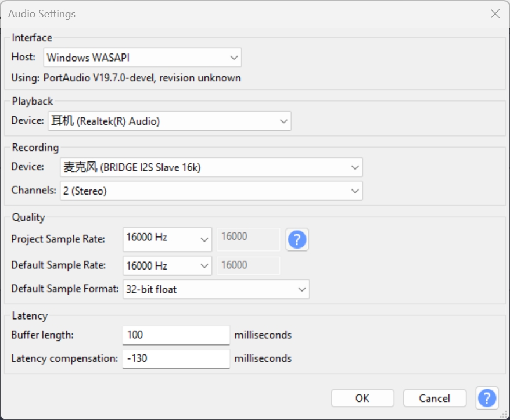
Task: Click the Interface group label
Action: pos(32,38)
